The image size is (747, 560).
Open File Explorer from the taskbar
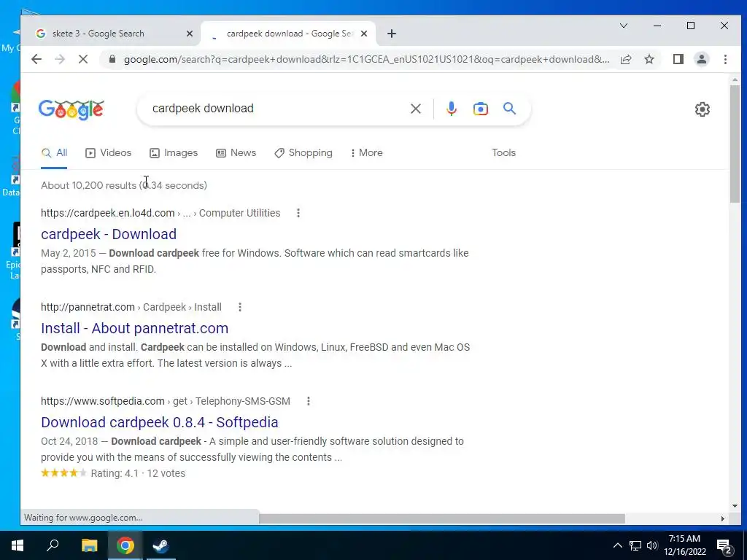(89, 545)
